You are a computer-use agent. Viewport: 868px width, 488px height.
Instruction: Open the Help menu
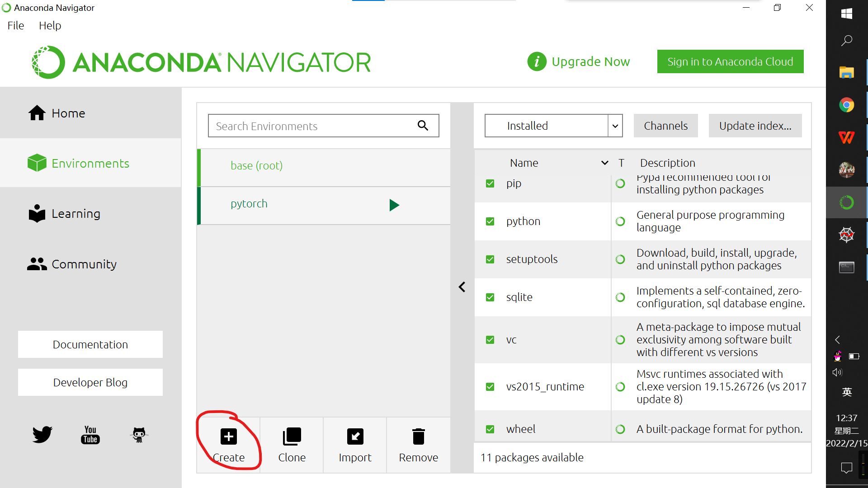50,26
